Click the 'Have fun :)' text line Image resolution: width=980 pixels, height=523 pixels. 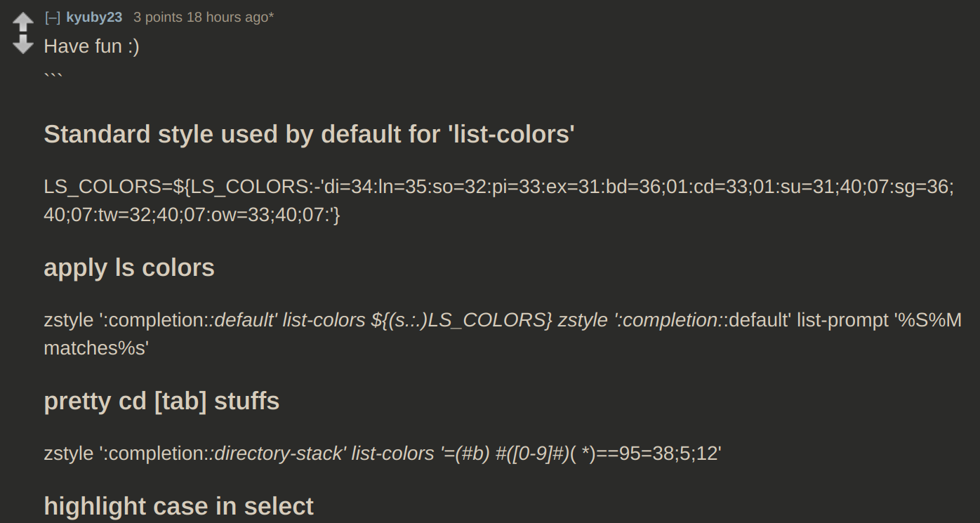coord(92,46)
